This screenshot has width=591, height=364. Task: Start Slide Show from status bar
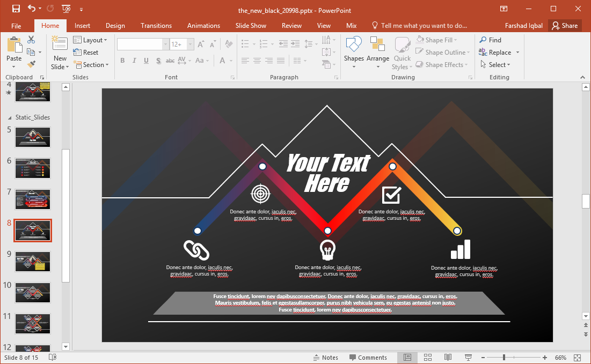point(468,358)
